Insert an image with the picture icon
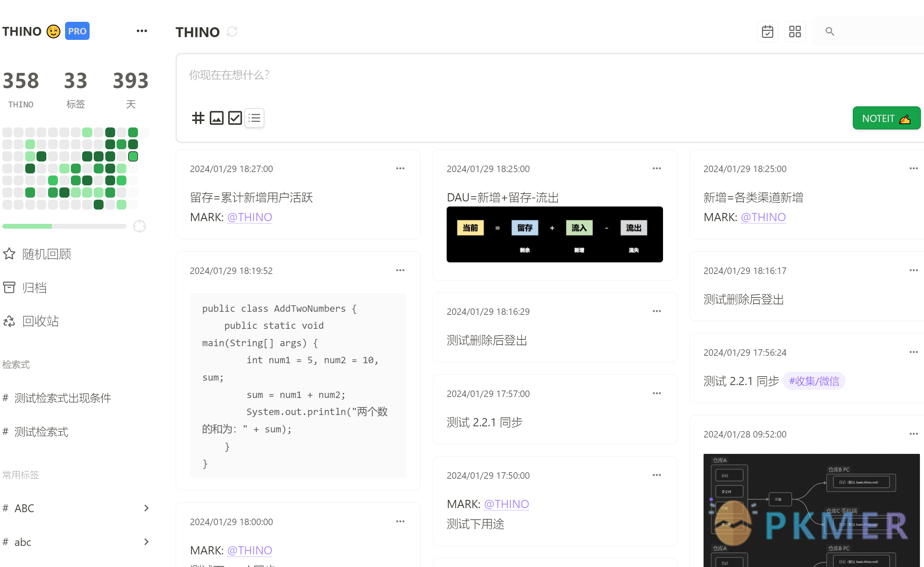Viewport: 924px width, 567px height. 216,118
